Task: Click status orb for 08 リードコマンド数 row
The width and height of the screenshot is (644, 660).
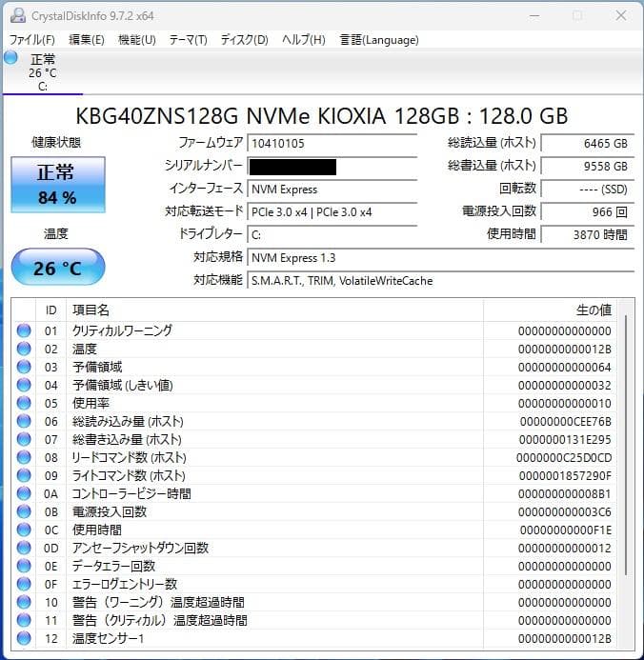Action: 24,457
